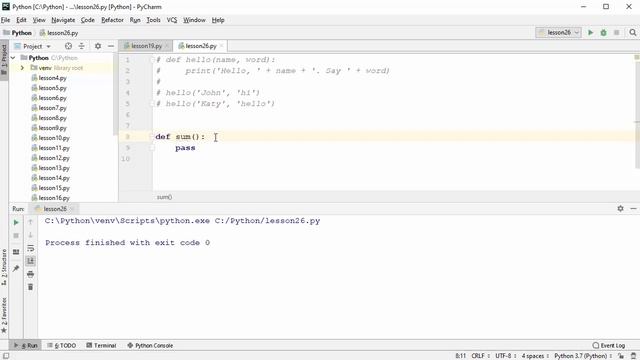Screen dimensions: 640x360
Task: Click the 8:11 cursor position in the status bar
Action: (460, 356)
